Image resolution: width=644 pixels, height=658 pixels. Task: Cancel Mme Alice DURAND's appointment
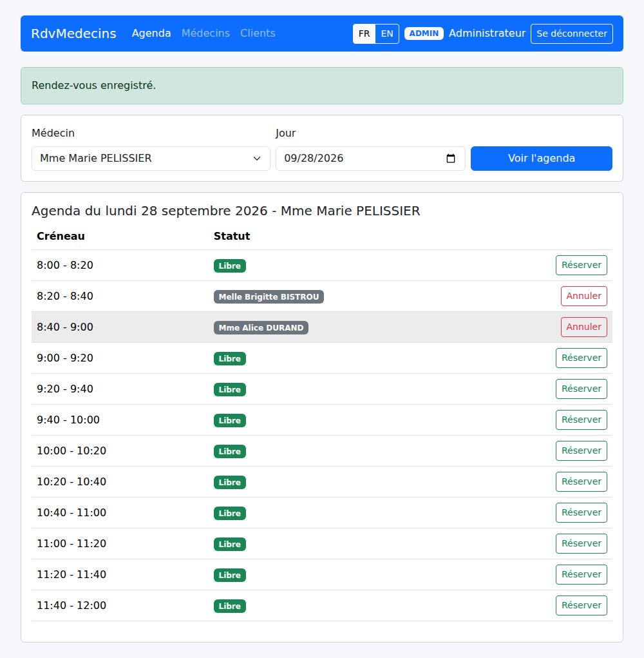tap(583, 327)
